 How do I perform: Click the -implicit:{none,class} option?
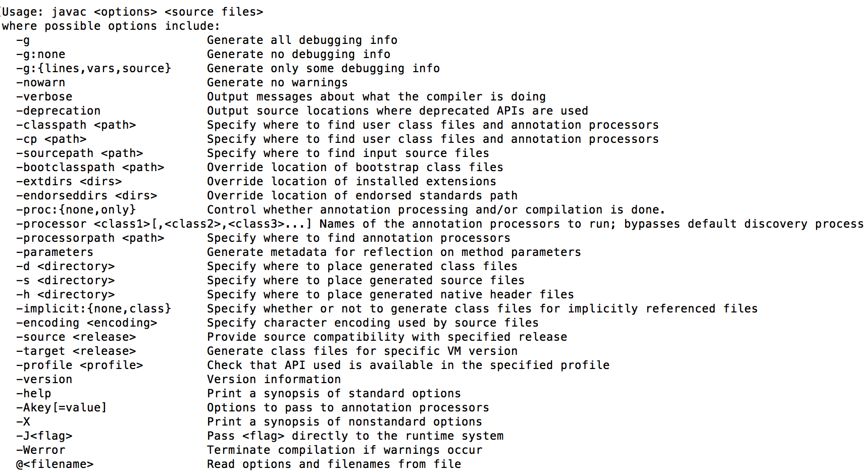(x=93, y=309)
